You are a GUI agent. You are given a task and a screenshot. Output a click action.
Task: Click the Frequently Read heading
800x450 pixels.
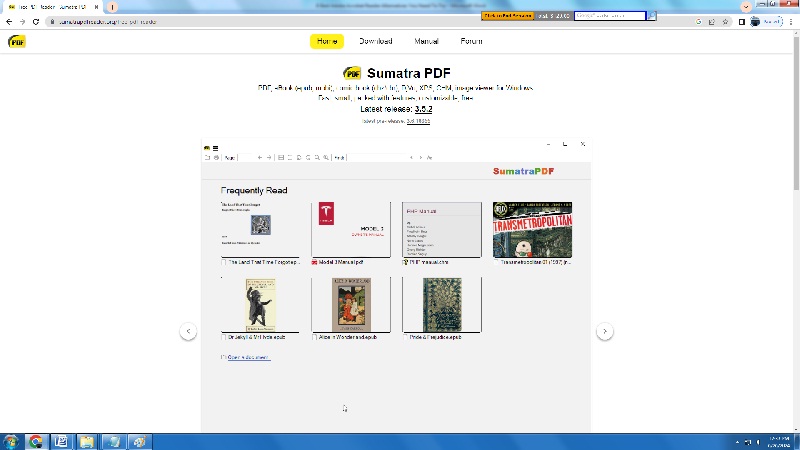tap(254, 190)
